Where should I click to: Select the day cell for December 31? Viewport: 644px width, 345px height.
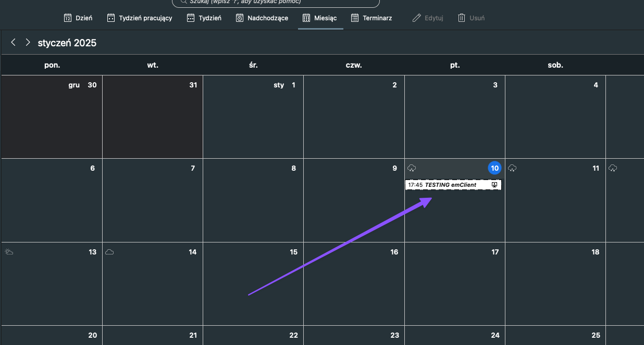pos(153,117)
